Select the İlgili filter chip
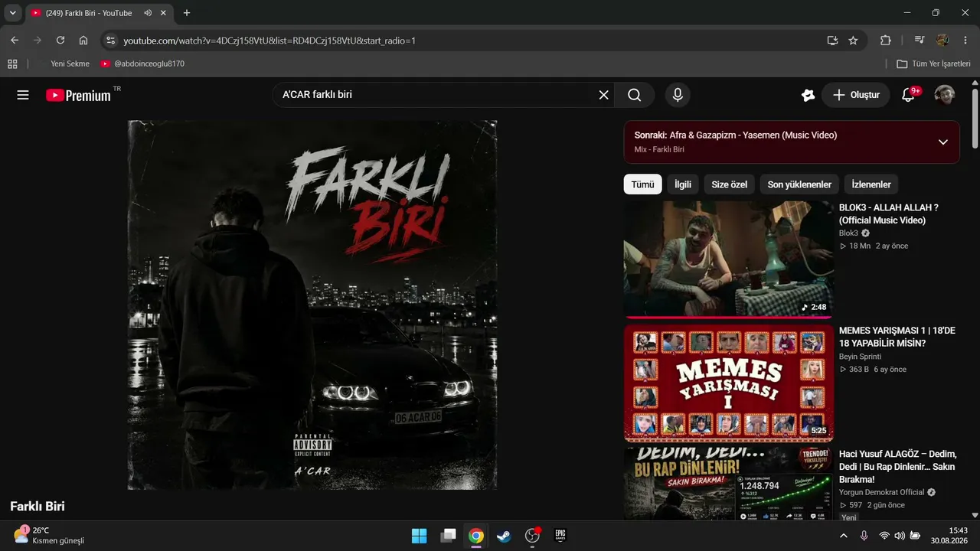The width and height of the screenshot is (980, 551). pyautogui.click(x=683, y=184)
